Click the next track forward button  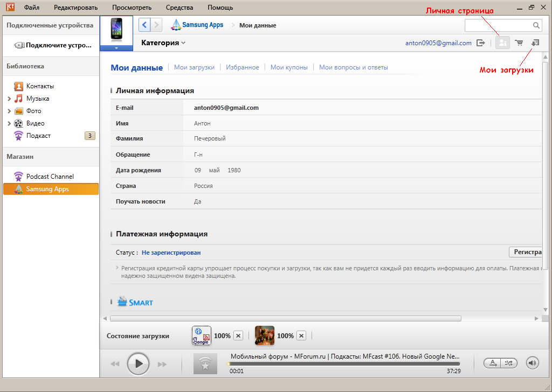point(162,364)
